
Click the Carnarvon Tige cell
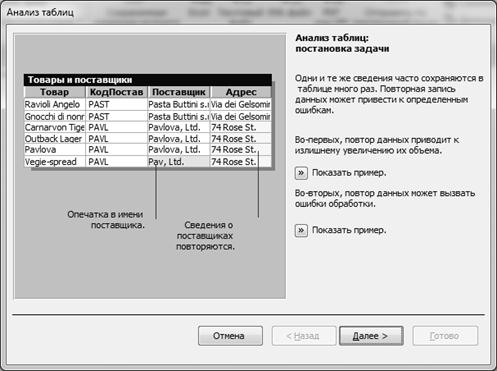click(x=55, y=127)
